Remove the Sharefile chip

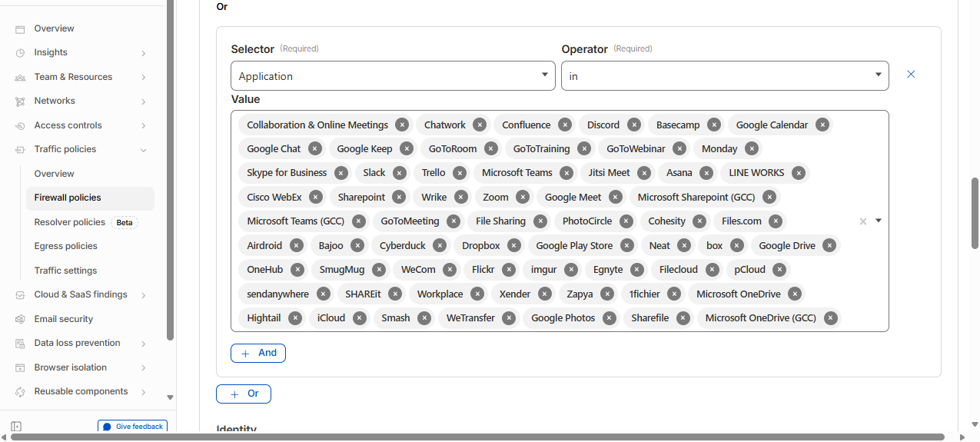point(682,317)
